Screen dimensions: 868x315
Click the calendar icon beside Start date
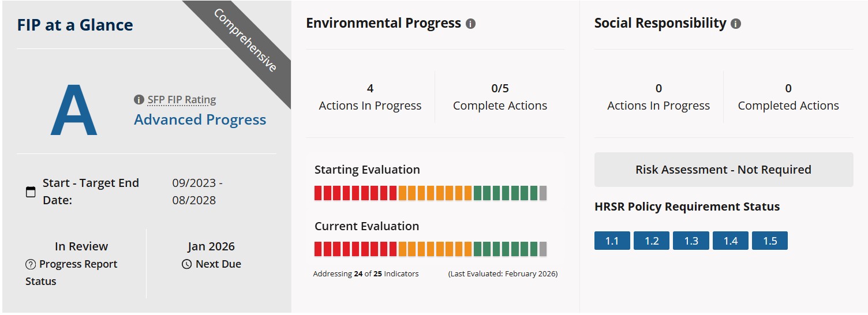(x=31, y=192)
